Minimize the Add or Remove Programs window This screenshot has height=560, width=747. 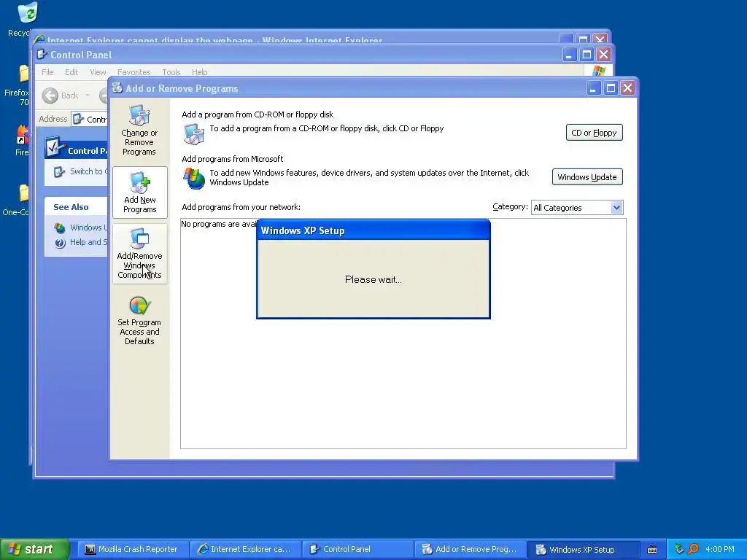594,88
